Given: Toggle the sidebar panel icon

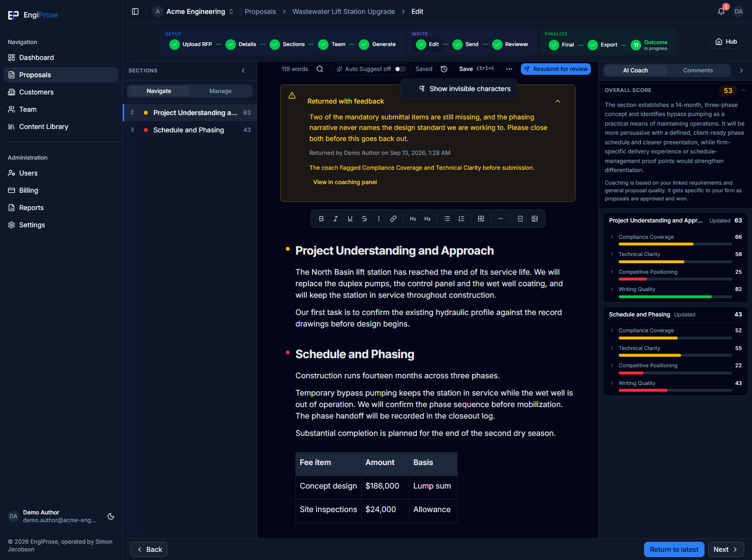Looking at the screenshot, I should 135,12.
